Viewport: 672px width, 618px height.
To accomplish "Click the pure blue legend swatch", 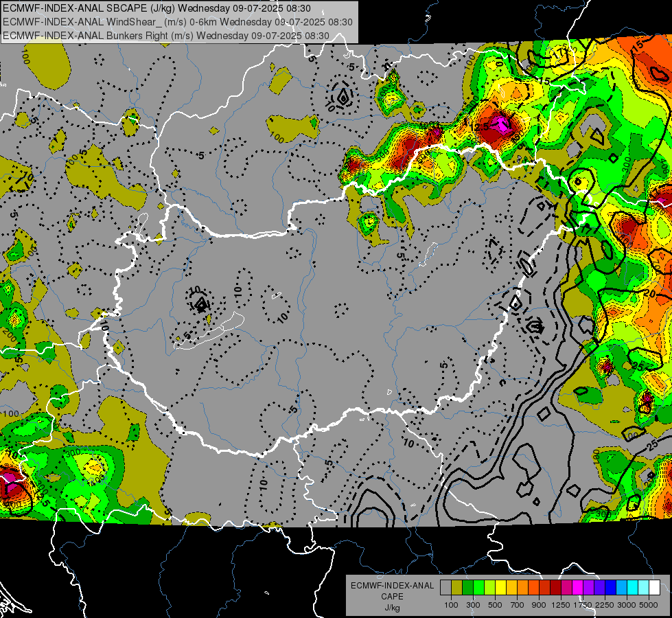I will pyautogui.click(x=611, y=588).
